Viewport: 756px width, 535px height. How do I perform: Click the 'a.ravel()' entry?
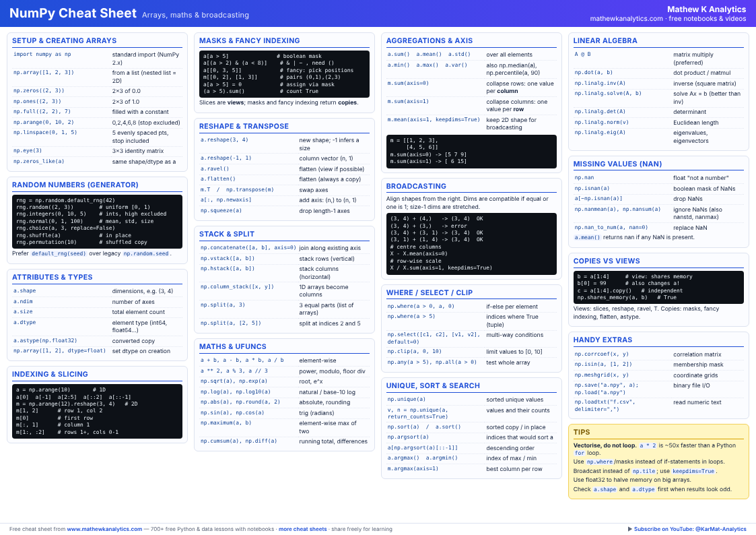click(215, 169)
